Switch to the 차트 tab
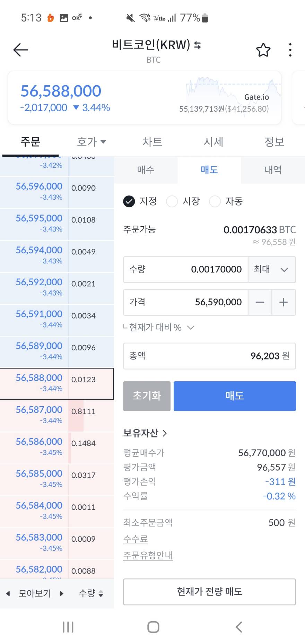The image size is (305, 644). (152, 141)
